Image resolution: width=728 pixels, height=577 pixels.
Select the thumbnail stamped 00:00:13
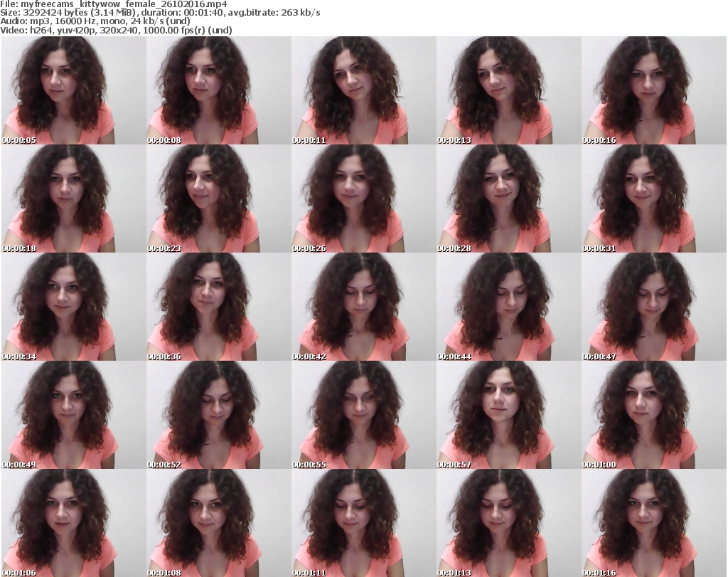[x=509, y=90]
